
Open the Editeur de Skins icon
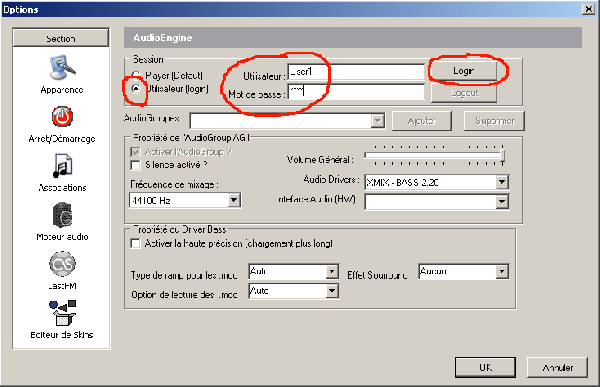(62, 313)
